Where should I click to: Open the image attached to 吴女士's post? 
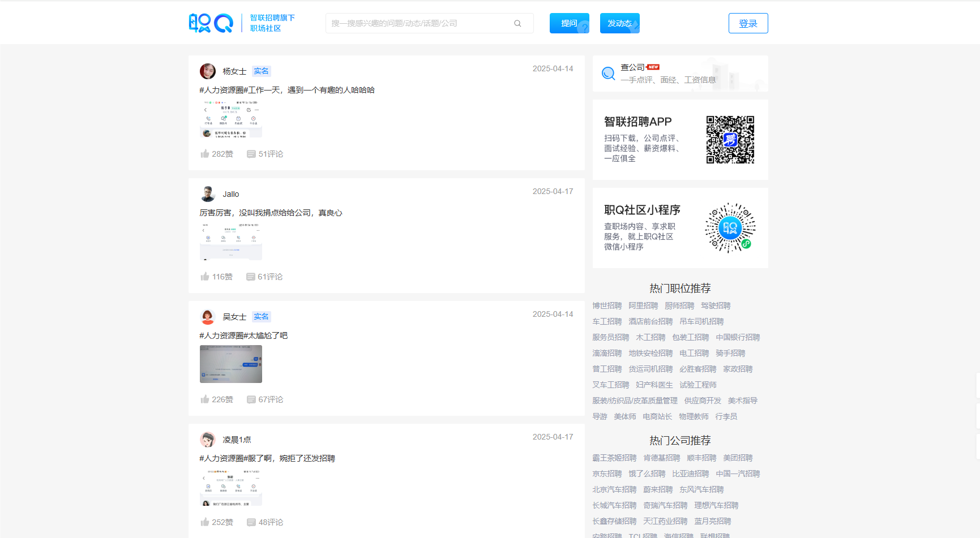pos(231,364)
